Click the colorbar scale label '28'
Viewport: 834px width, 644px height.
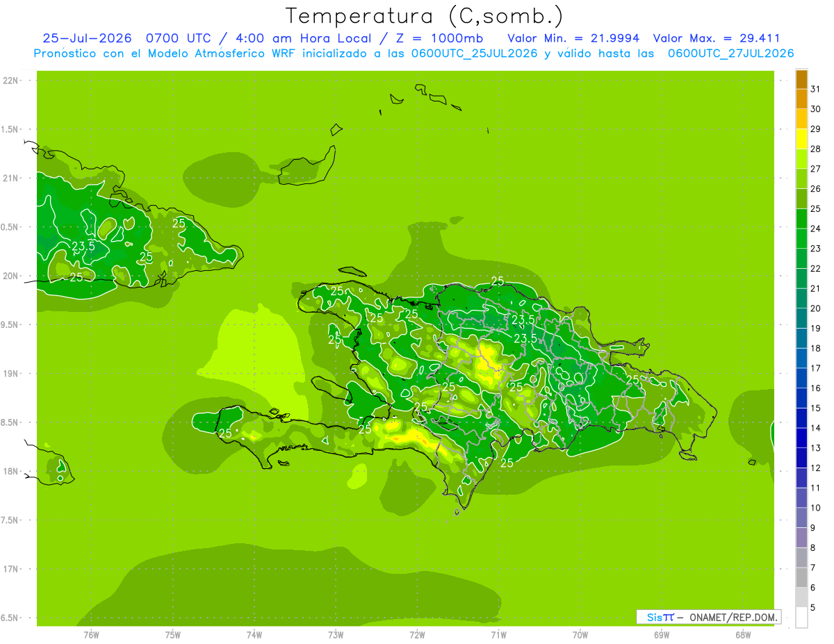pyautogui.click(x=816, y=149)
